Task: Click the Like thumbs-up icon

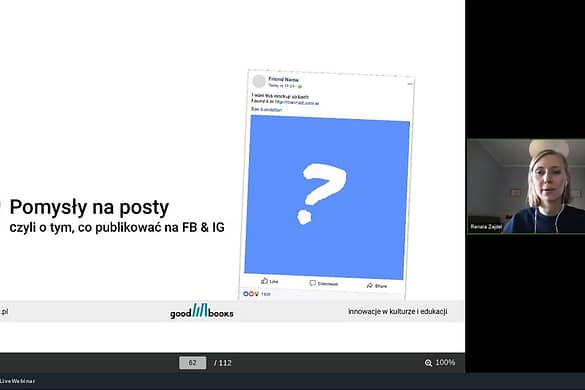Action: point(265,281)
